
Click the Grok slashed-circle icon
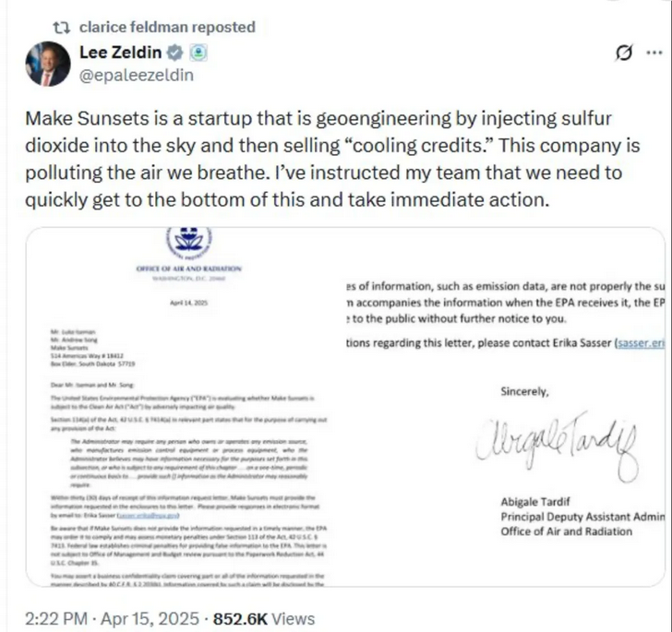(622, 54)
